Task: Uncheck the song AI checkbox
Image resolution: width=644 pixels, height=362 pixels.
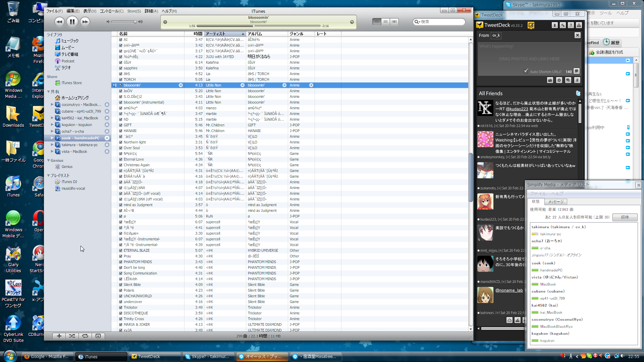Action: [x=121, y=40]
